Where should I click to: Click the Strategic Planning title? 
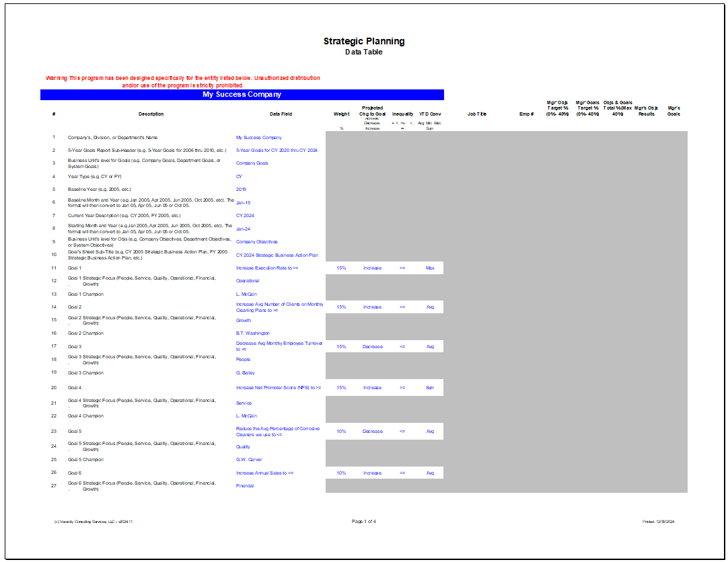click(365, 40)
